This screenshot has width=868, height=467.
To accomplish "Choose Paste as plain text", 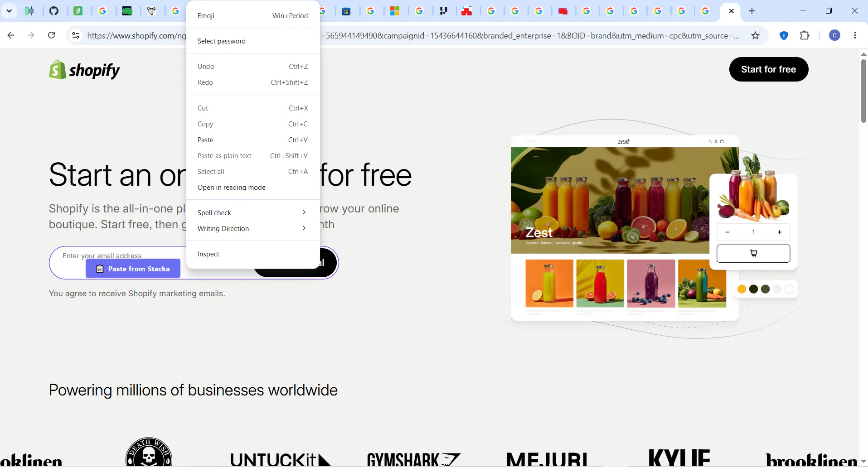I will pos(253,156).
